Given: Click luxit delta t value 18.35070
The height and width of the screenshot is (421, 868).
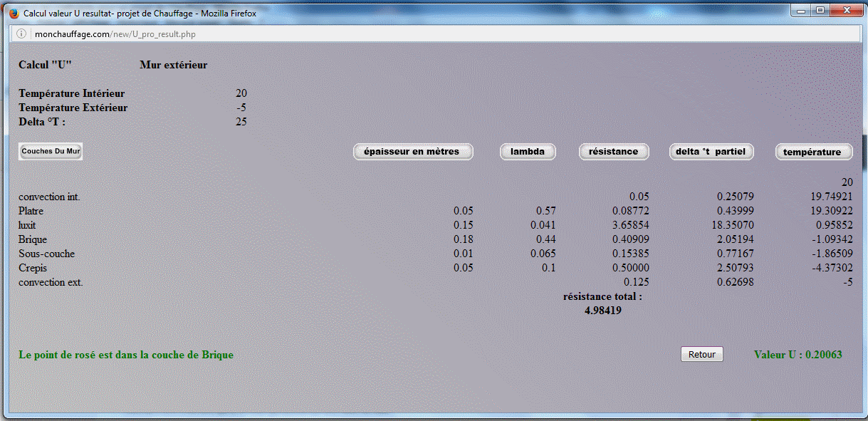Looking at the screenshot, I should pos(733,225).
